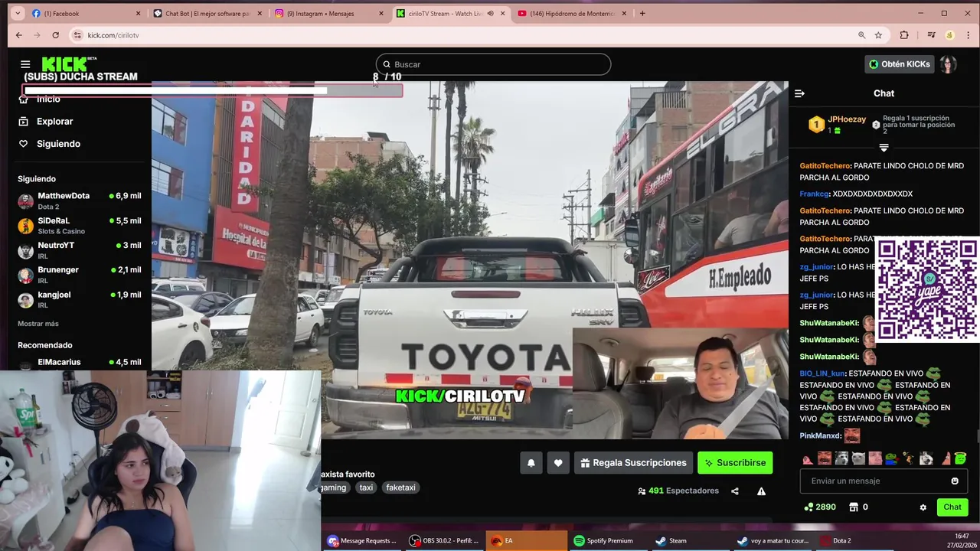Switch to the Facebook browser tab

[85, 13]
